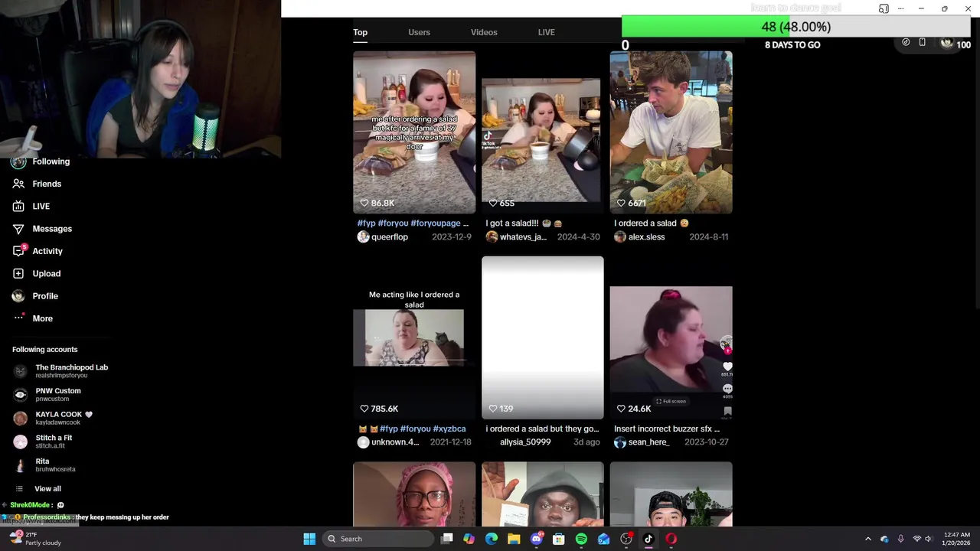Open profile avatar beside 100 at top right
The image size is (980, 551).
(x=946, y=44)
